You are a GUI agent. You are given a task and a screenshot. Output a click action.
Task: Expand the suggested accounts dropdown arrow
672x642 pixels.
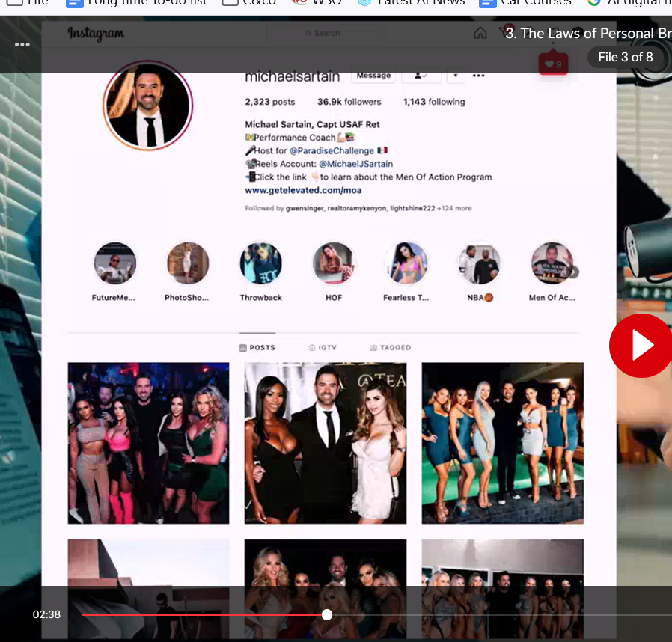pos(456,76)
